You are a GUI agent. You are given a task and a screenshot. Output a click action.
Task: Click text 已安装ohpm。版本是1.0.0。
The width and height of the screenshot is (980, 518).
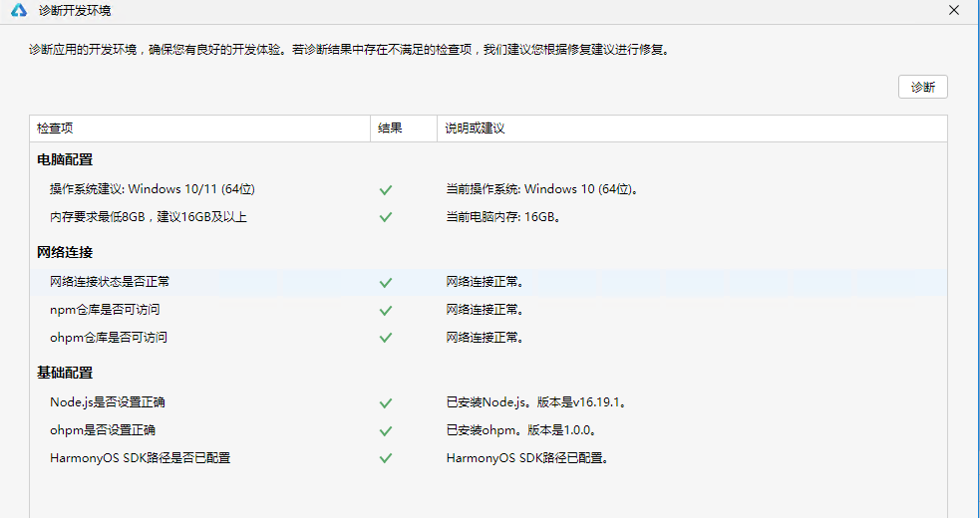pos(523,430)
